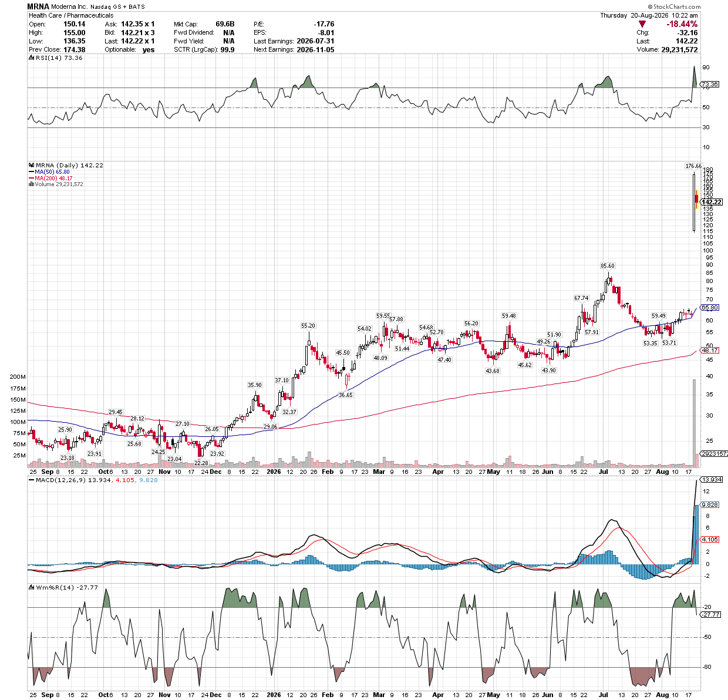Click Last Earnings date 2026-07-31

(315, 41)
